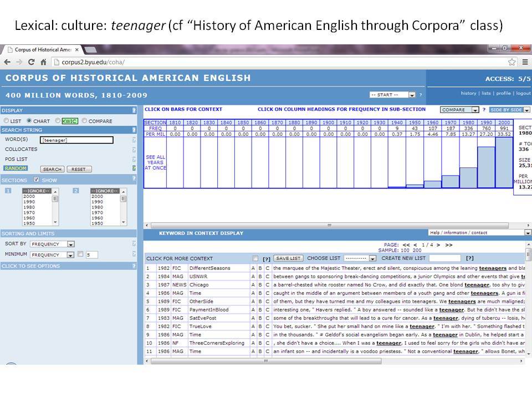This screenshot has width=532, height=399.
Task: Open the profile link
Action: click(503, 93)
